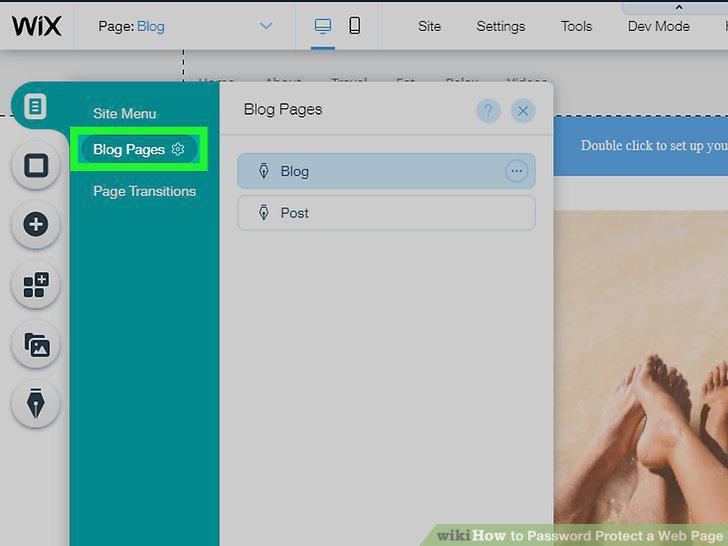This screenshot has width=728, height=546.
Task: Open the Site menu
Action: click(429, 26)
